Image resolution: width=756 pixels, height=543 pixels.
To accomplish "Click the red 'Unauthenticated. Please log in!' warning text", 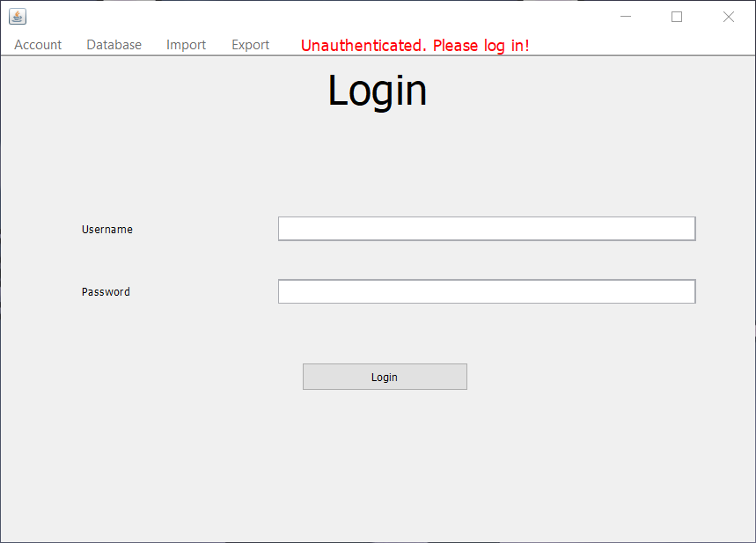I will point(415,45).
